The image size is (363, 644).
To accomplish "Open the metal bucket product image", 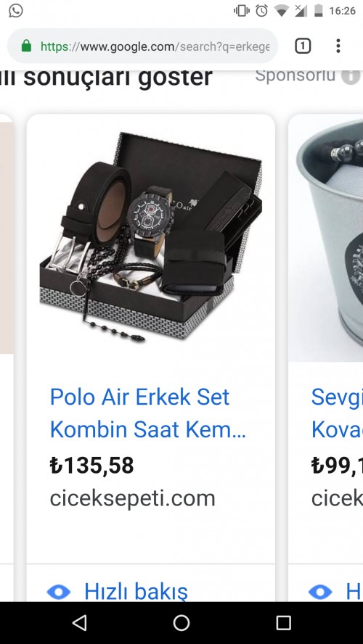I will coord(325,238).
